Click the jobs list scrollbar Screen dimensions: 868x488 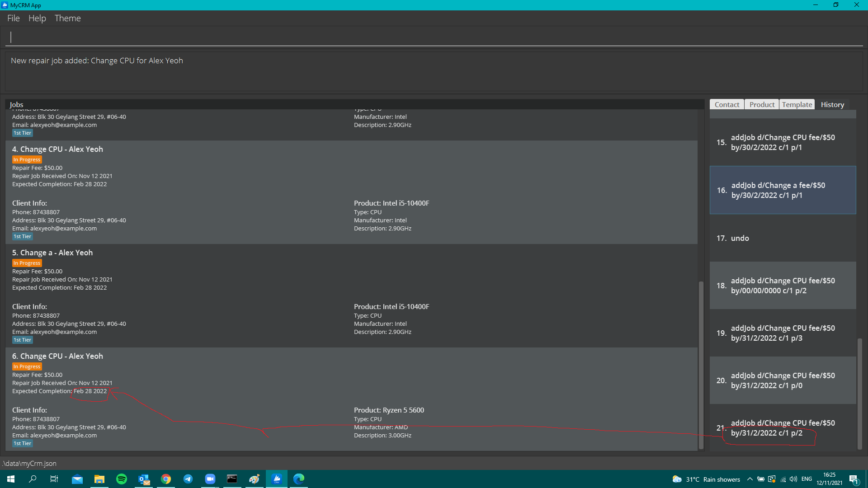pyautogui.click(x=701, y=364)
